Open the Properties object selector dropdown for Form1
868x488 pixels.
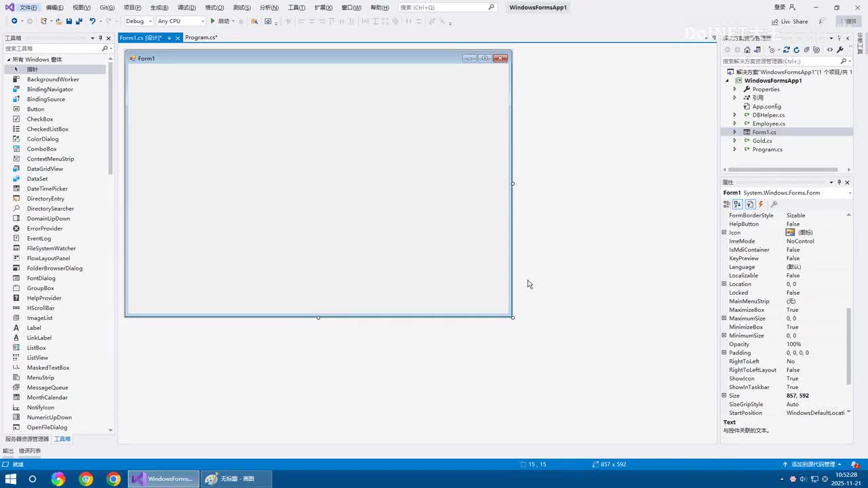(x=850, y=193)
